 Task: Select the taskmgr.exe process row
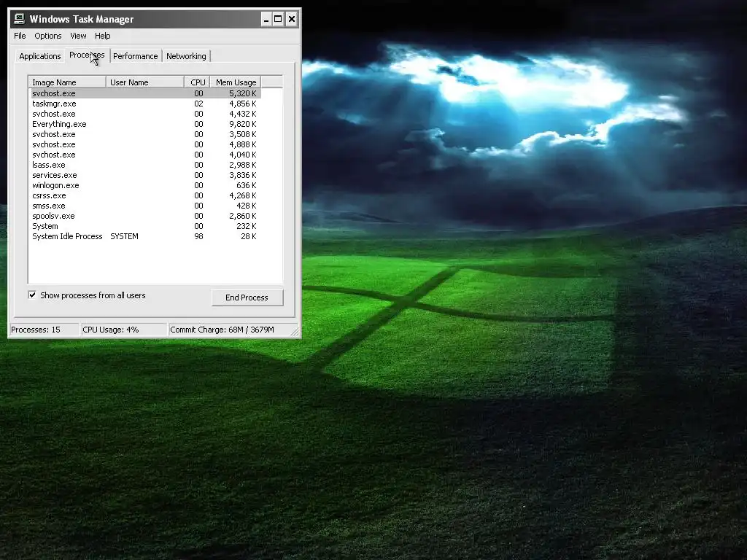point(145,104)
